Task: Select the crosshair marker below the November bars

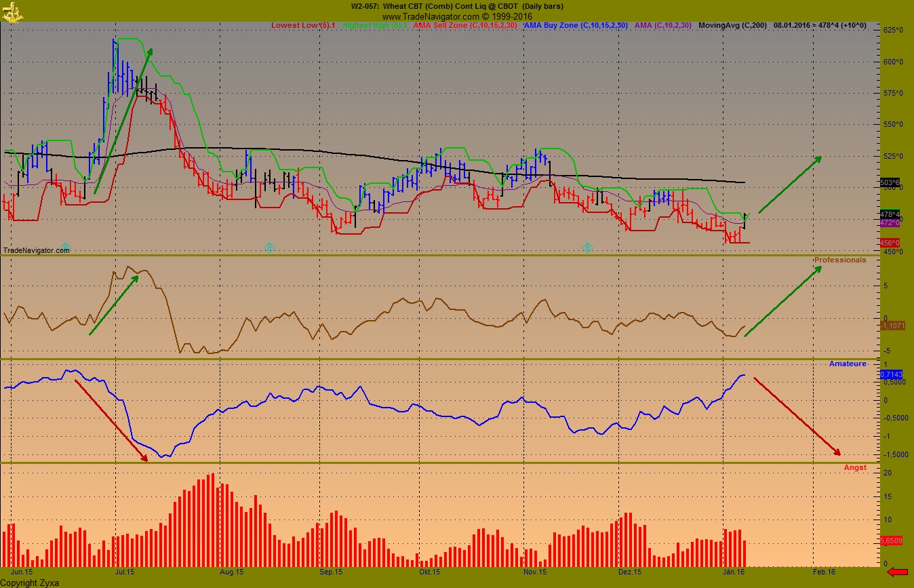Action: tap(587, 248)
